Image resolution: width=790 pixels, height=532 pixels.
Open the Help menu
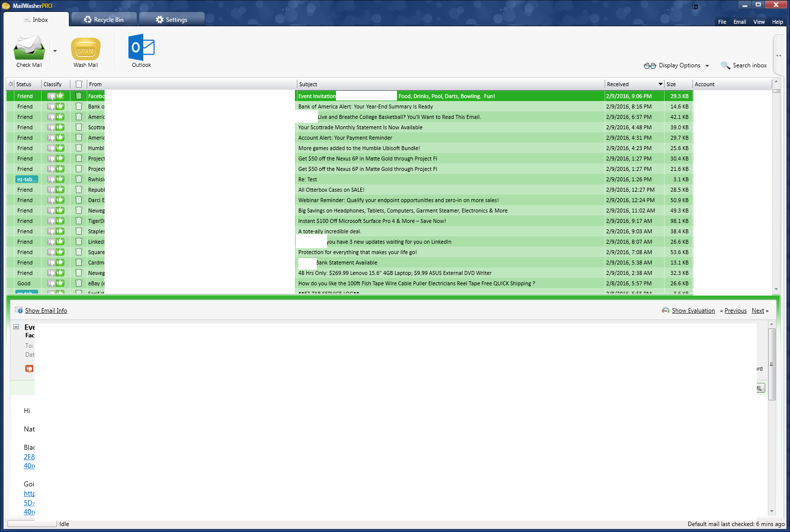(777, 22)
